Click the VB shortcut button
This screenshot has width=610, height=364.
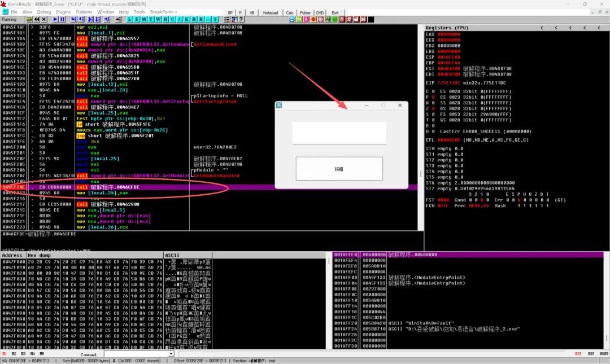point(252,13)
